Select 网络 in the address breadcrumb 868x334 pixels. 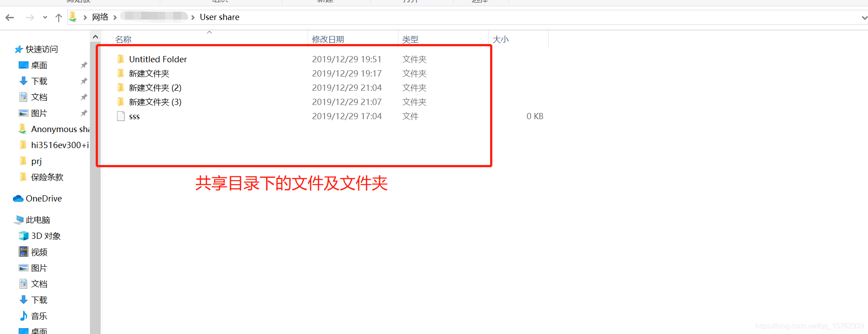point(100,17)
